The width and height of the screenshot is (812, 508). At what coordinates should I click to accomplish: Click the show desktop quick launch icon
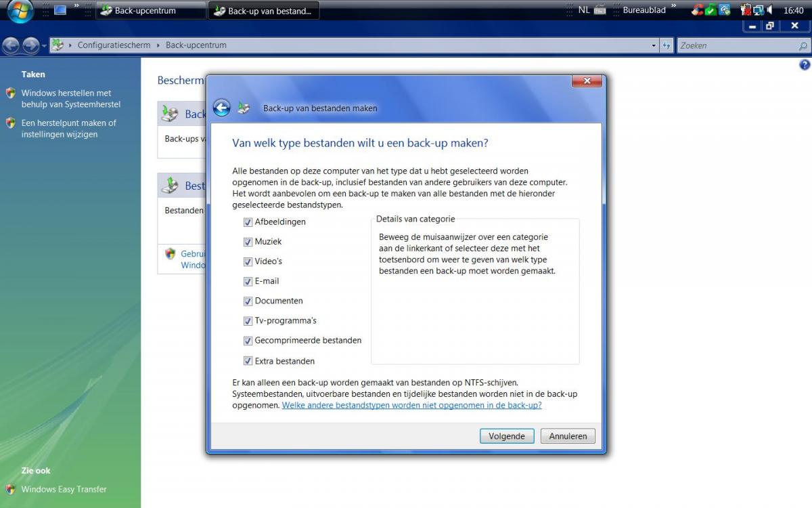pyautogui.click(x=60, y=10)
